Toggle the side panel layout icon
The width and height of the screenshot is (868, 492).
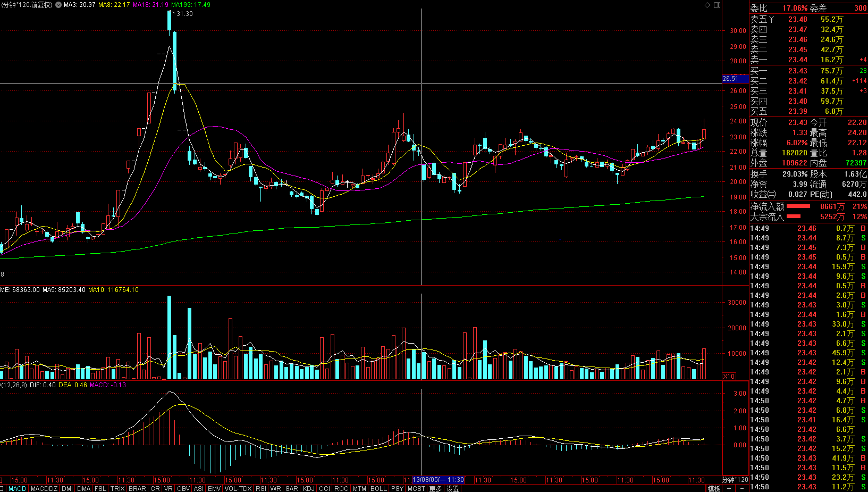717,5
